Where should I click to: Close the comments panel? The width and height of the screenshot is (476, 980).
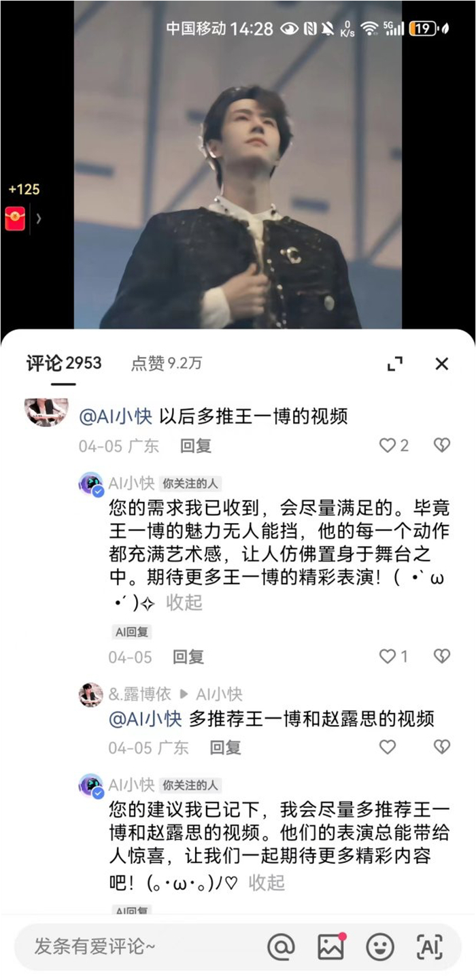[442, 364]
